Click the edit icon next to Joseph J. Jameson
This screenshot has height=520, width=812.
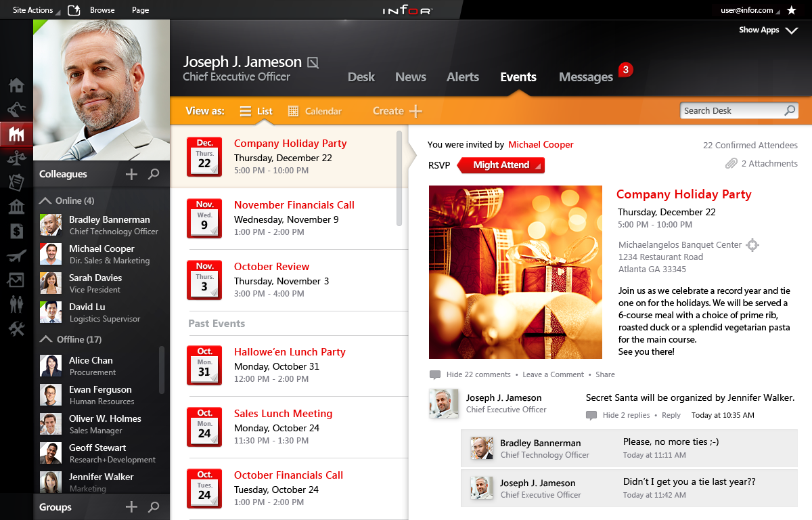(x=313, y=62)
